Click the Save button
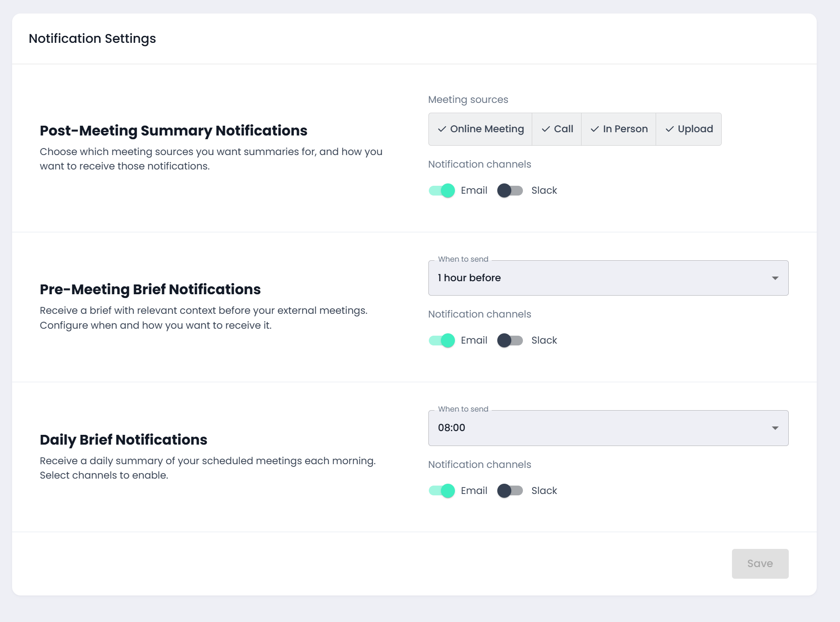The width and height of the screenshot is (840, 622). (760, 563)
